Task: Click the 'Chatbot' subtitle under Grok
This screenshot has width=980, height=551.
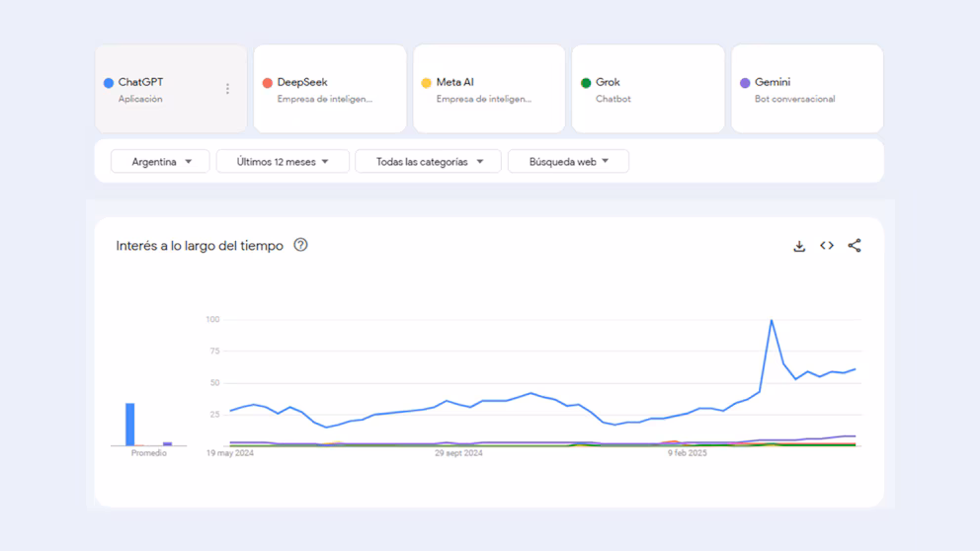Action: [x=613, y=99]
